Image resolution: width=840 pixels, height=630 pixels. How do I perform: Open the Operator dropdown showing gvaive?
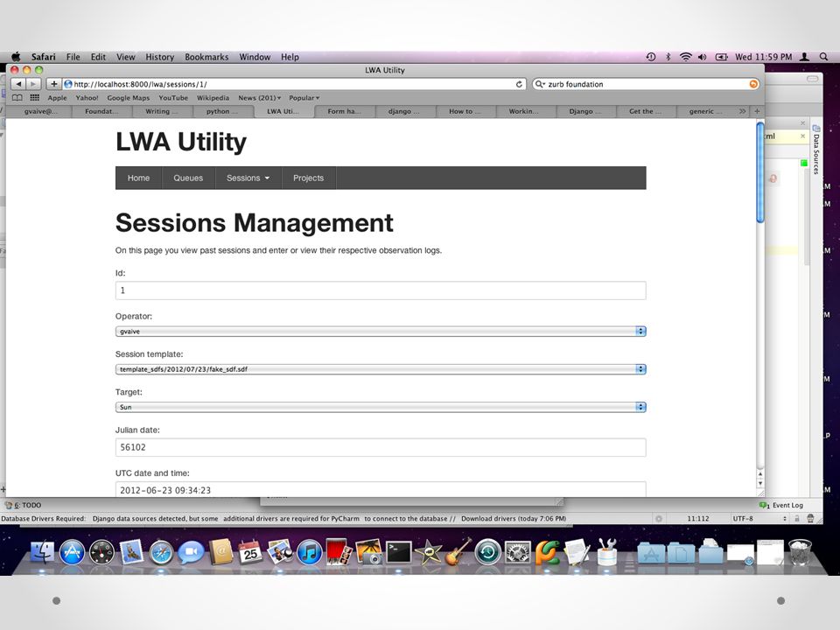381,331
